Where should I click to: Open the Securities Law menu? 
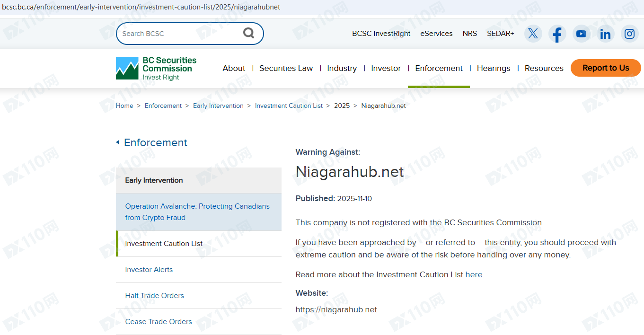pos(286,68)
